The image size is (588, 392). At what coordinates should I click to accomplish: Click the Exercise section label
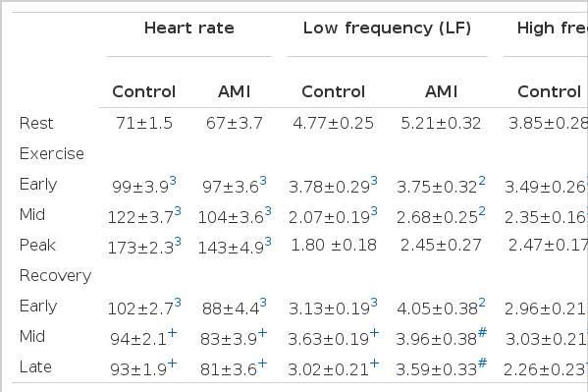point(52,153)
